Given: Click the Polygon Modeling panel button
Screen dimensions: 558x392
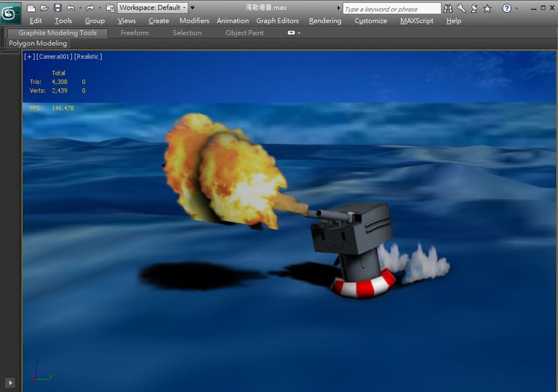Looking at the screenshot, I should pos(38,43).
